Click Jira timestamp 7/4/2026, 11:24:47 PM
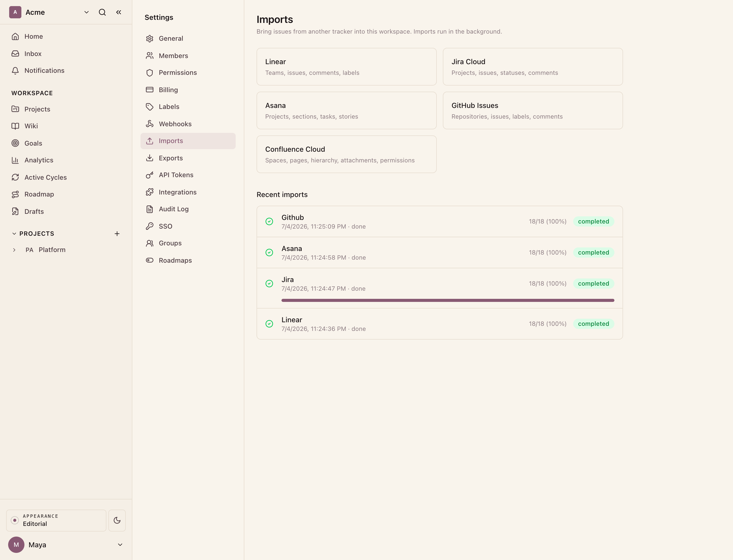The width and height of the screenshot is (733, 560). (x=313, y=289)
